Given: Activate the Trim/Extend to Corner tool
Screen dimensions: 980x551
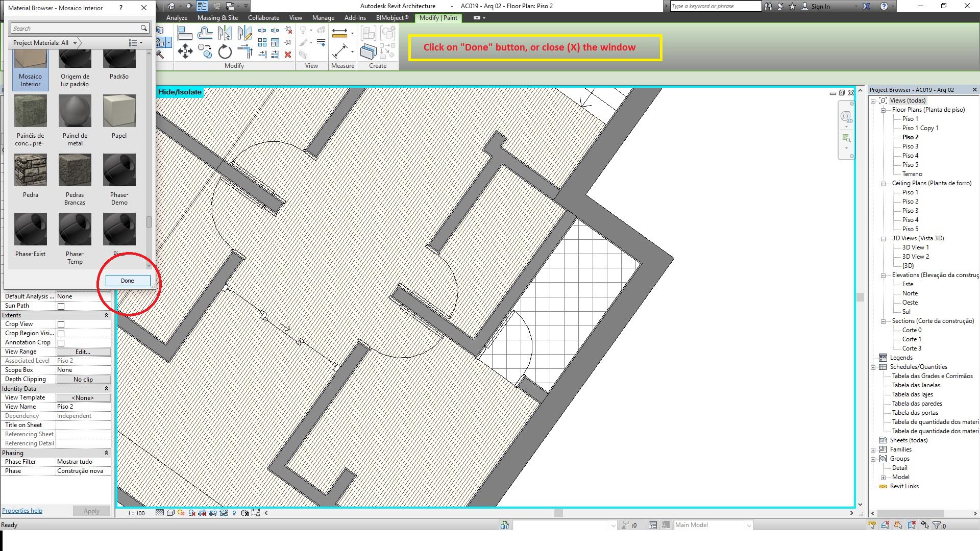Looking at the screenshot, I should [245, 52].
